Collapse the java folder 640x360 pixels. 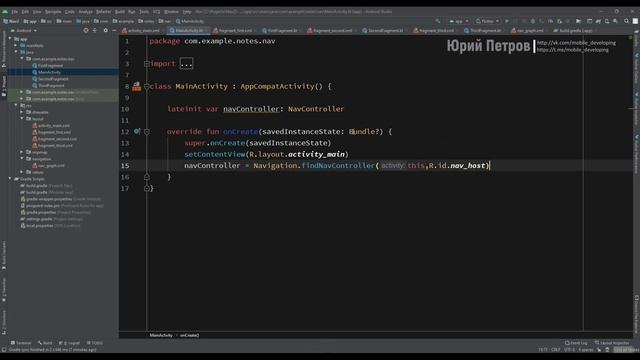[x=16, y=52]
